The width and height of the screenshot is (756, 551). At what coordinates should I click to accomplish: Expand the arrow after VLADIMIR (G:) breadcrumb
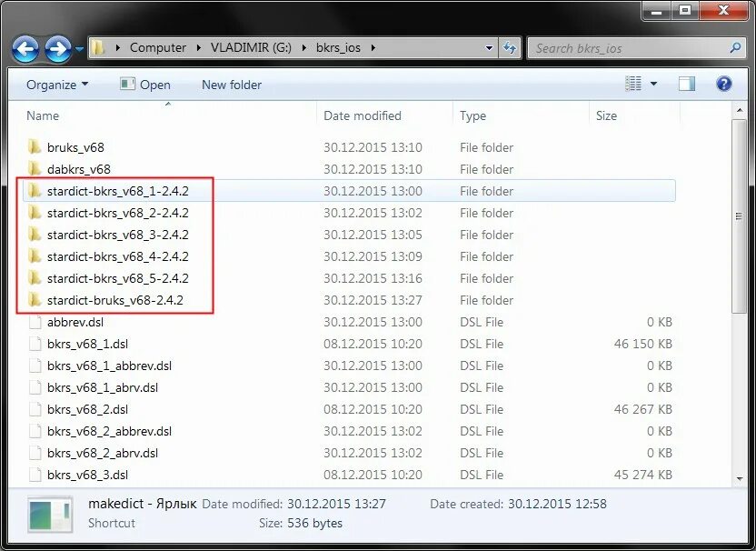pos(303,48)
